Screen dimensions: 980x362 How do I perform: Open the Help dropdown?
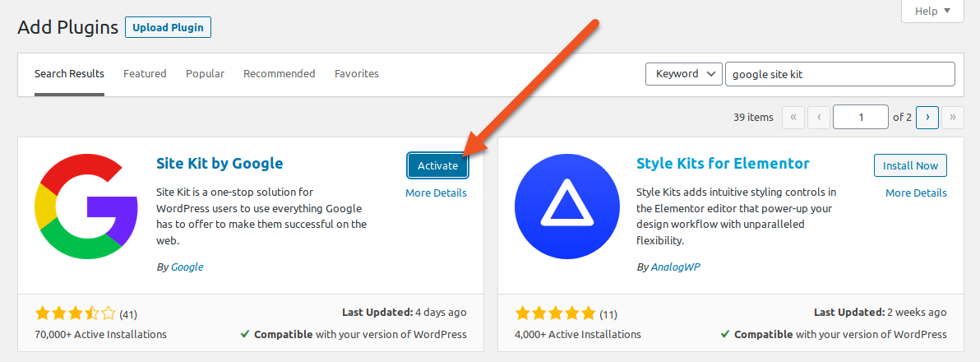click(x=931, y=12)
